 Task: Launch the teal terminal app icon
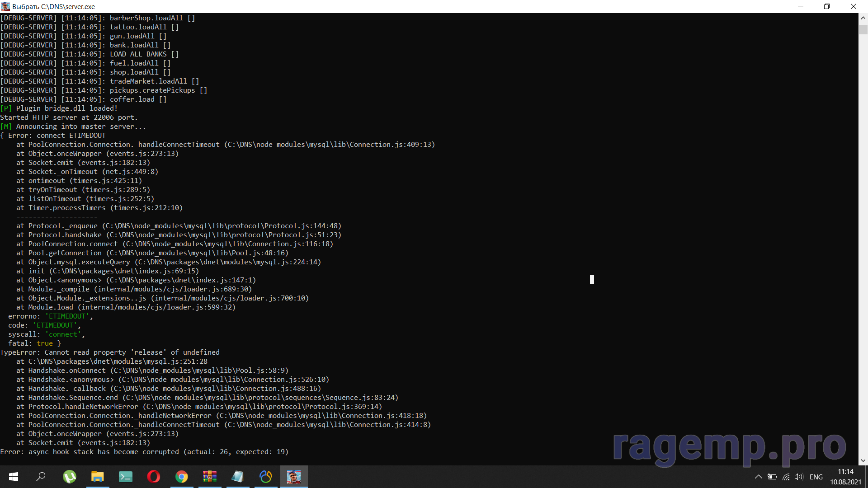pos(126,477)
